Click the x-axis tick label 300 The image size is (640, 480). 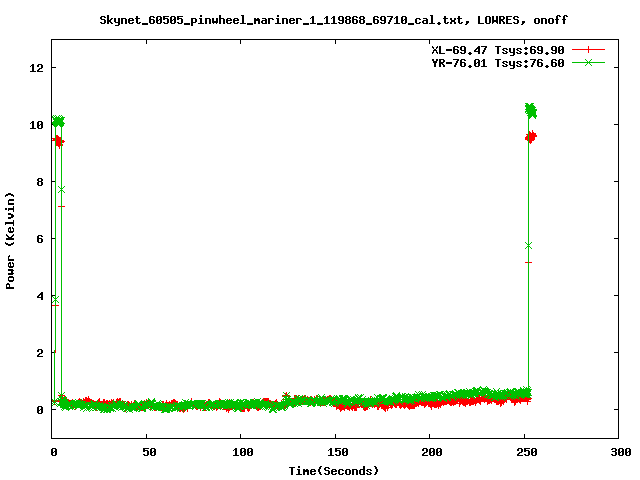pyautogui.click(x=620, y=452)
